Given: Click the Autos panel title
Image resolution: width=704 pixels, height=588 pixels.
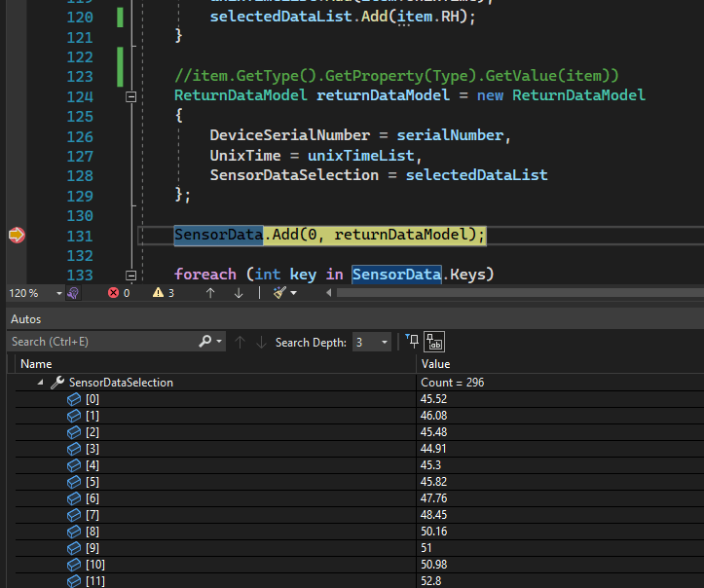Looking at the screenshot, I should [x=25, y=319].
